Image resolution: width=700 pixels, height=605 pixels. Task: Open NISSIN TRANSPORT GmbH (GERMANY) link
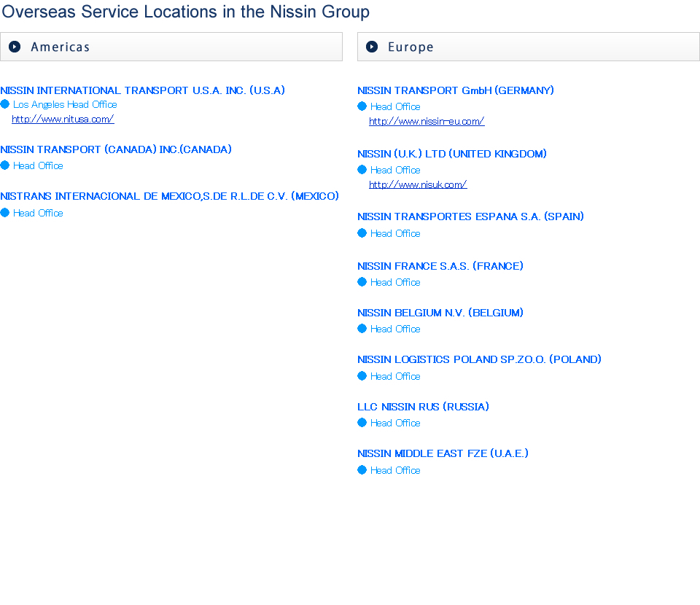(455, 90)
